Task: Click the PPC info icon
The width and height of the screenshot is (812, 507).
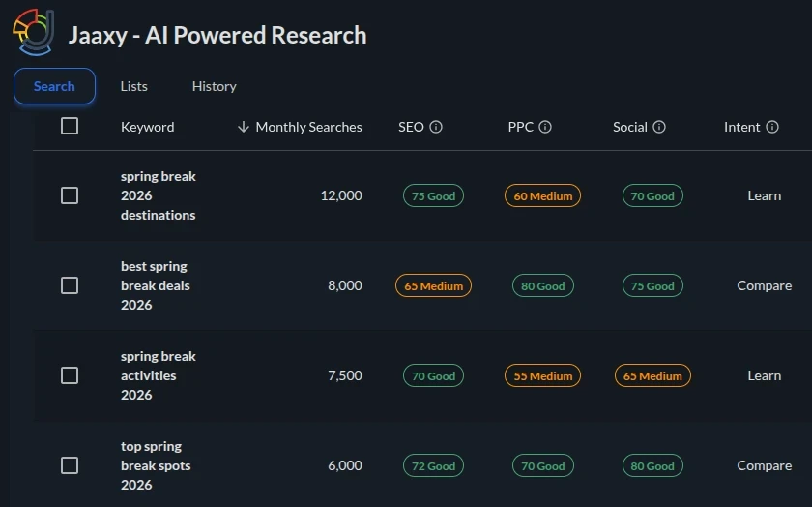Action: 545,127
